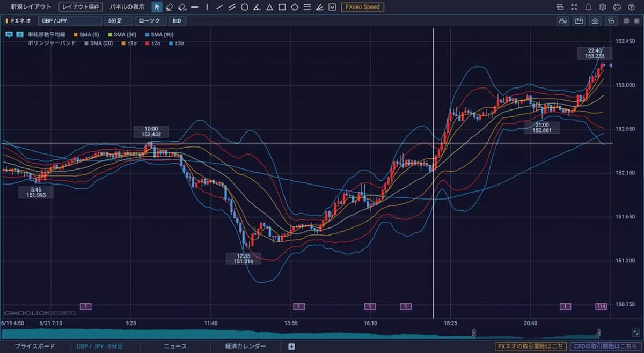This screenshot has height=353, width=644.
Task: Collapse the indicator legend with arrow button
Action: coord(19,34)
